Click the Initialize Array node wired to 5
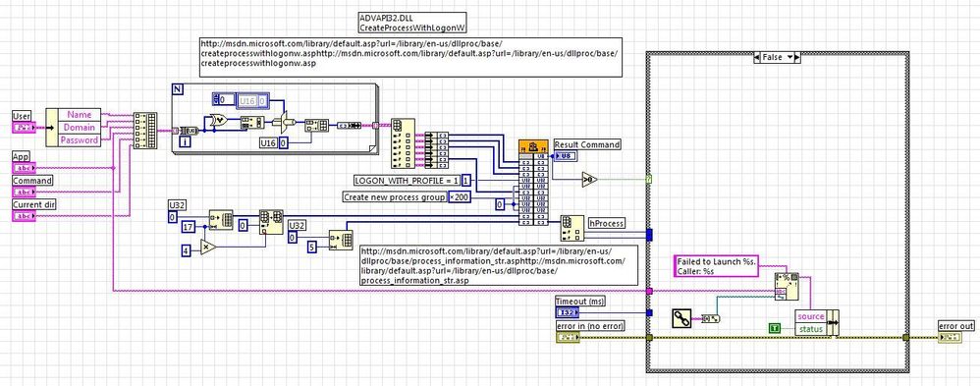980x386 pixels. click(341, 241)
